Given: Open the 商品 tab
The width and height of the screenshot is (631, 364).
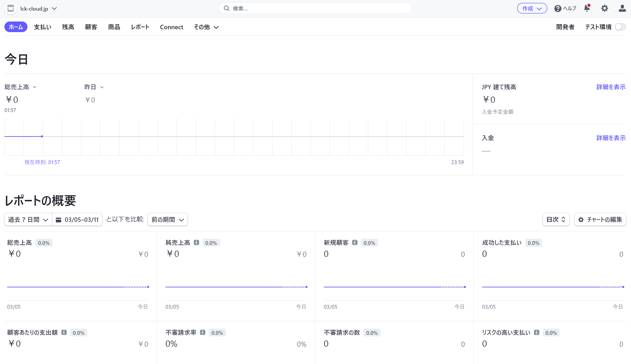Looking at the screenshot, I should tap(114, 27).
